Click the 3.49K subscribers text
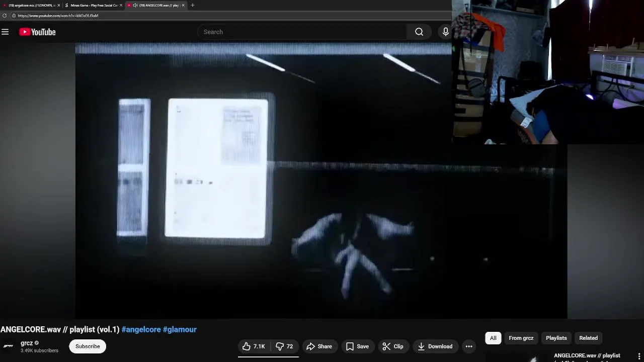 [39, 351]
